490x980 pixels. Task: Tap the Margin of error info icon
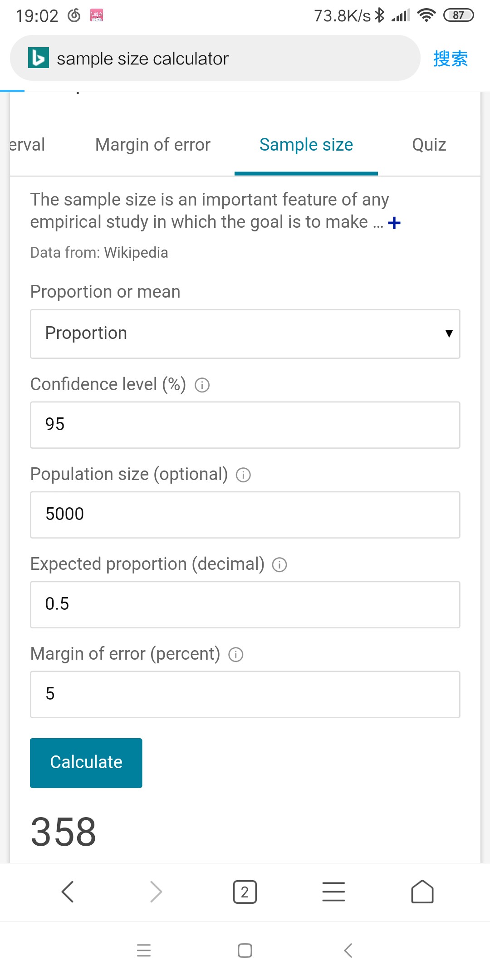[236, 655]
